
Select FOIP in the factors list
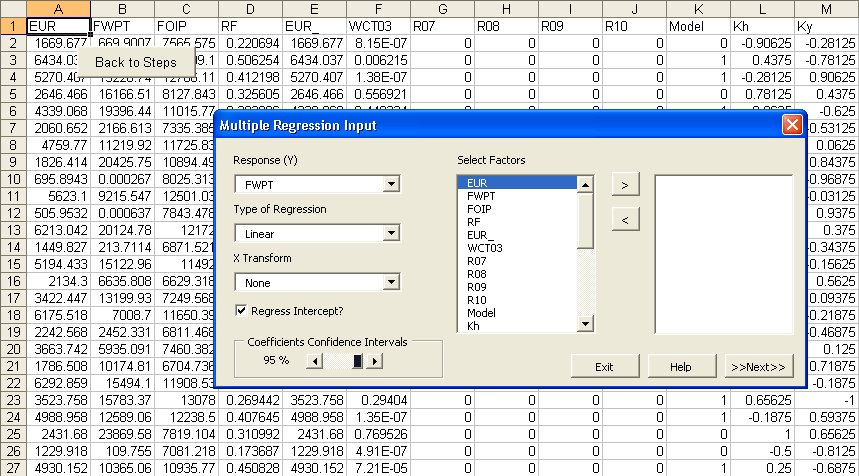point(517,209)
